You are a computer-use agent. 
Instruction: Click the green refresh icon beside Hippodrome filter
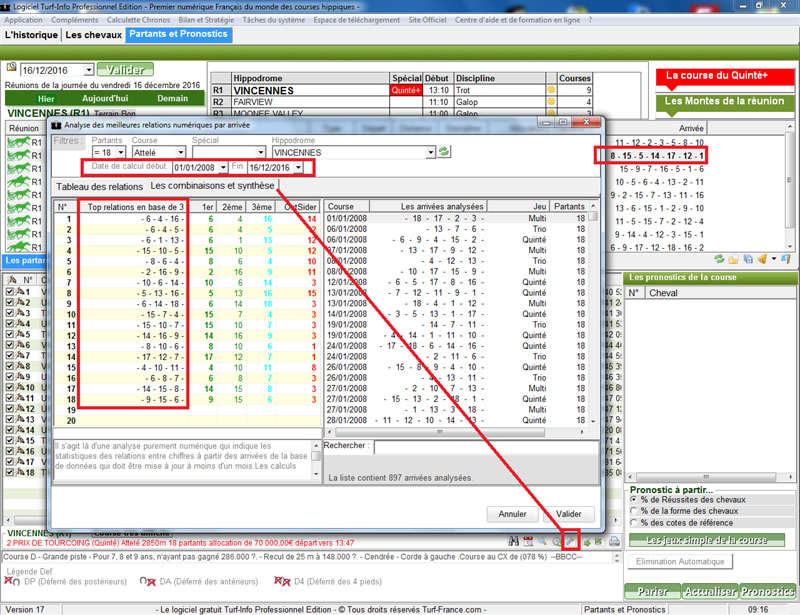[444, 152]
